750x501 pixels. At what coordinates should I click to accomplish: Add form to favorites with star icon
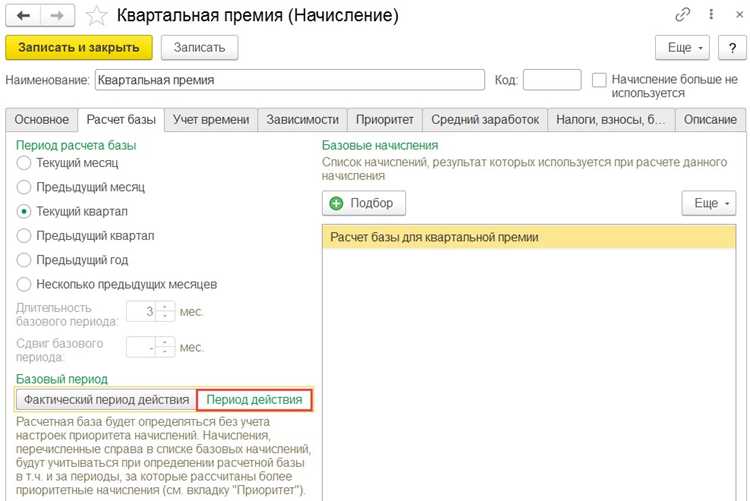click(x=96, y=16)
